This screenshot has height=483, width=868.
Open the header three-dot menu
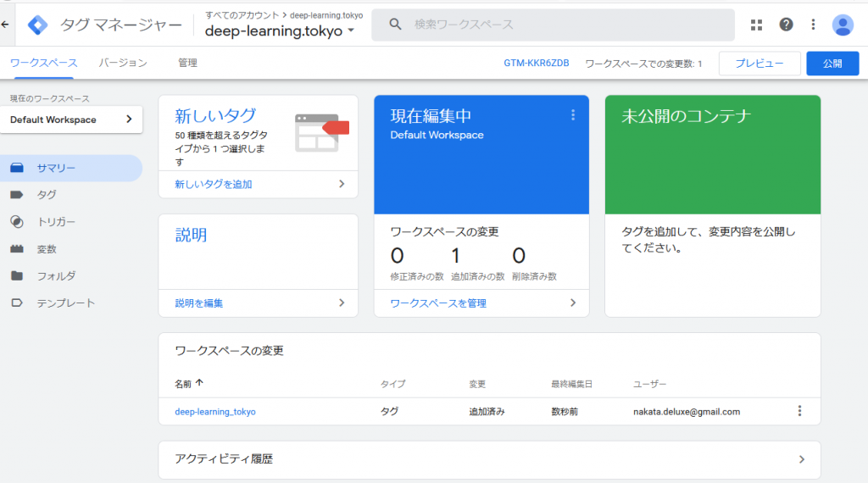813,25
